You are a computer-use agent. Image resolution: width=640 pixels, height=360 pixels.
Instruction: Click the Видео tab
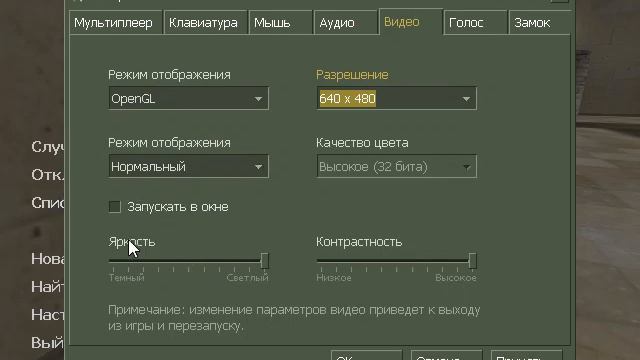pos(411,22)
